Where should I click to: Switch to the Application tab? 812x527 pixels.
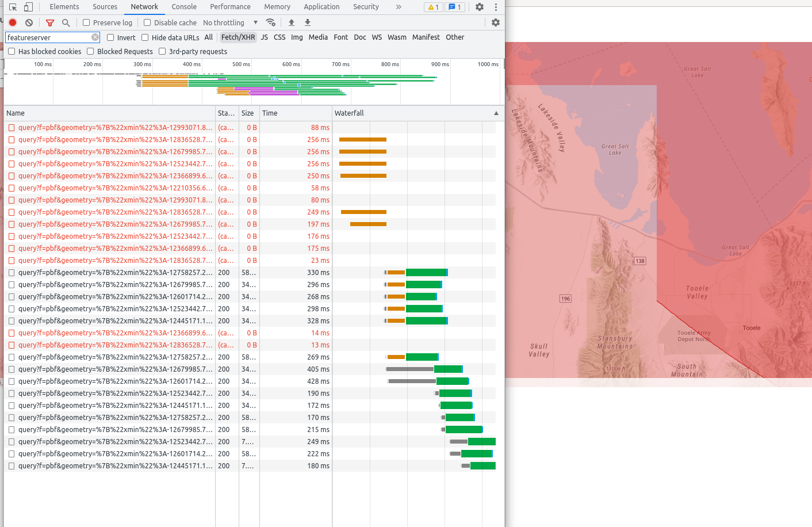(x=321, y=6)
